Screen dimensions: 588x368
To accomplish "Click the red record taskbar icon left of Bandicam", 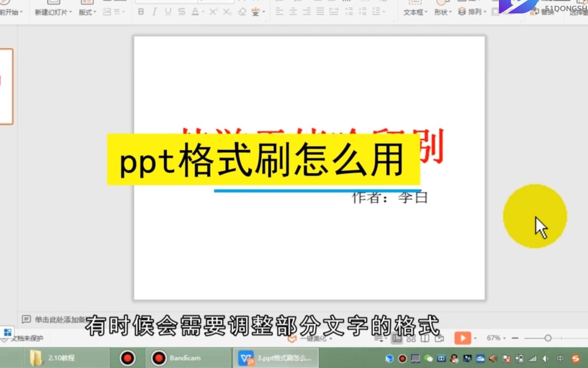I will click(x=127, y=358).
